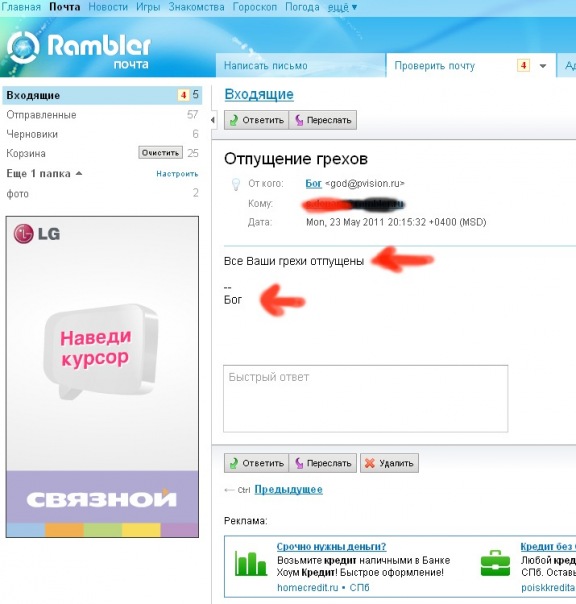Expand the ещё menu in top navigation
The width and height of the screenshot is (576, 604).
pos(342,7)
